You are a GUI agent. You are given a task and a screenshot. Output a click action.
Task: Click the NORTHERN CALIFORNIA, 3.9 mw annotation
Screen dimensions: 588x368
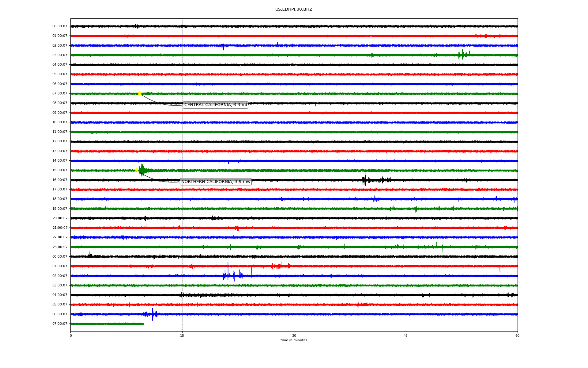click(216, 182)
